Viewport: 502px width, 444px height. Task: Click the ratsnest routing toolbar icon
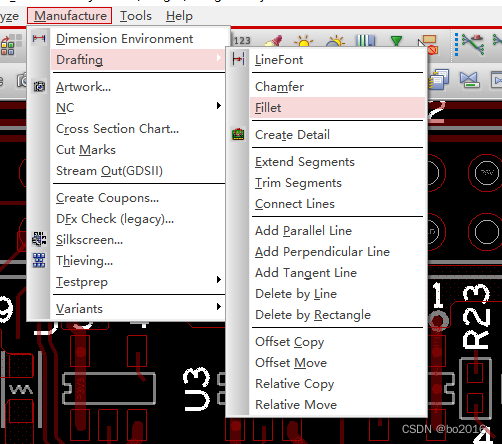click(474, 45)
